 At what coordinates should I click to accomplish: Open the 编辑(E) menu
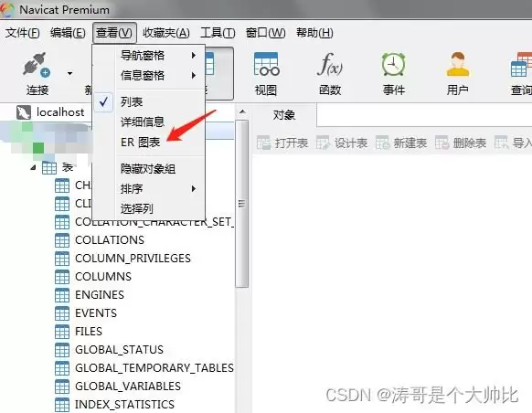tap(68, 33)
